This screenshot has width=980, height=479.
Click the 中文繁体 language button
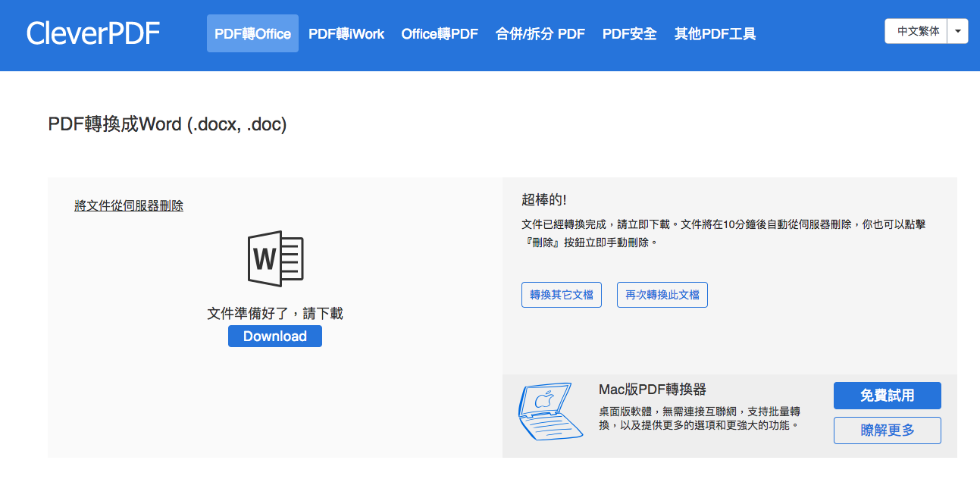click(x=916, y=31)
